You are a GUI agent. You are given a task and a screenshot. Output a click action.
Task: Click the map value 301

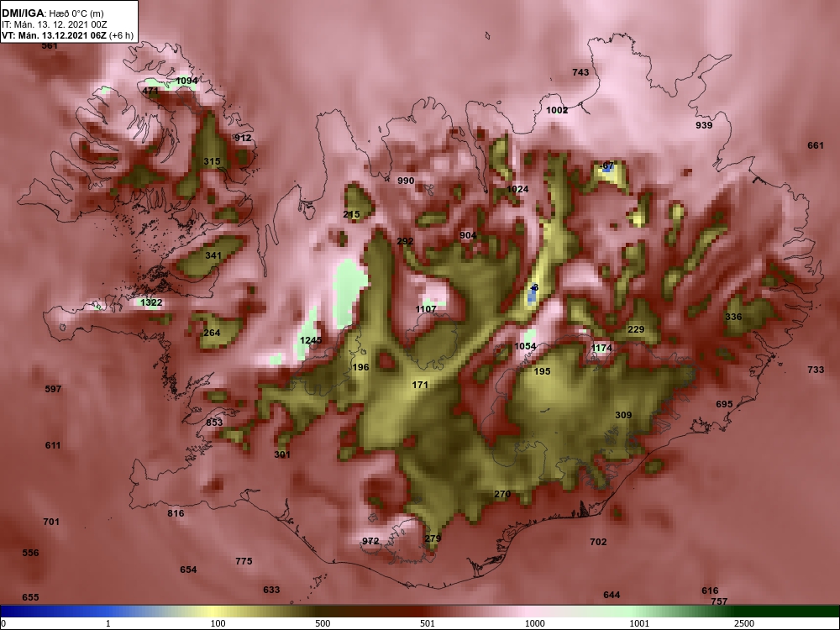pyautogui.click(x=282, y=454)
